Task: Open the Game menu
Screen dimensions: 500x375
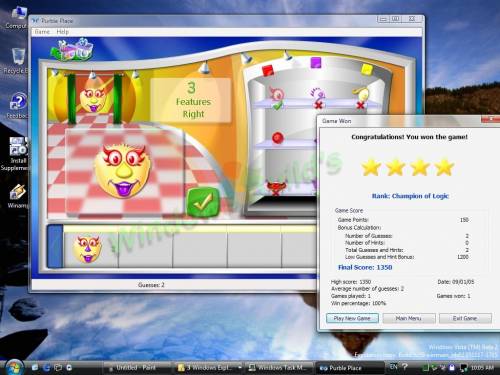Action: (42, 32)
